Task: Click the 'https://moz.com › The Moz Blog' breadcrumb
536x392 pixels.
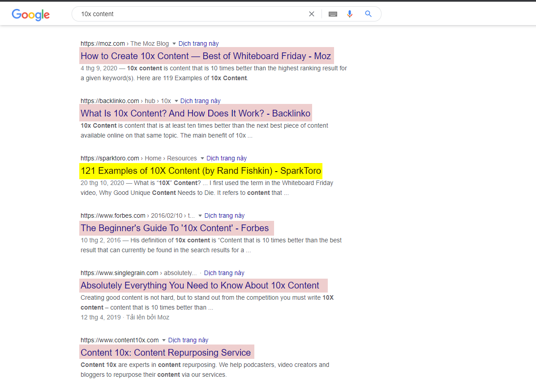Action: (x=125, y=43)
